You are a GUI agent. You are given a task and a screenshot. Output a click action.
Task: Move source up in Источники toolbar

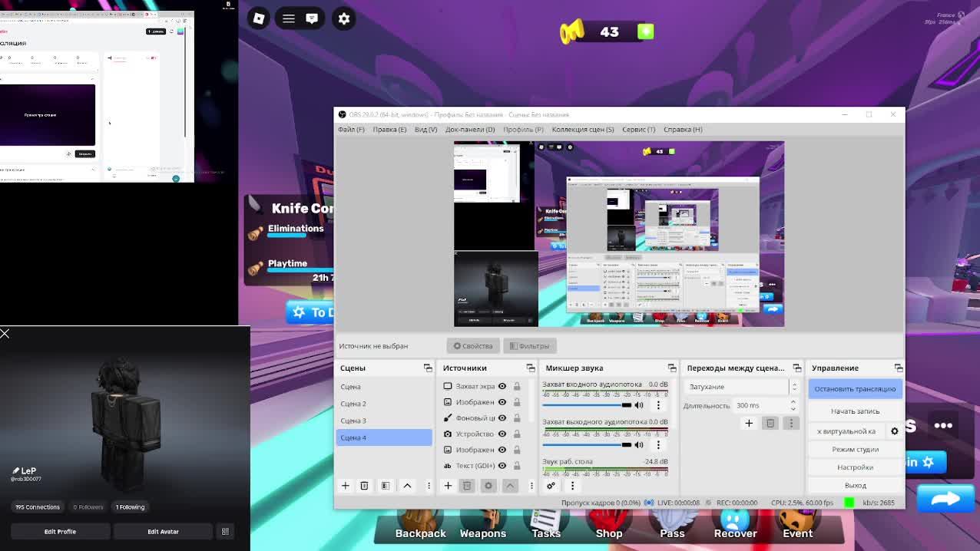coord(510,486)
